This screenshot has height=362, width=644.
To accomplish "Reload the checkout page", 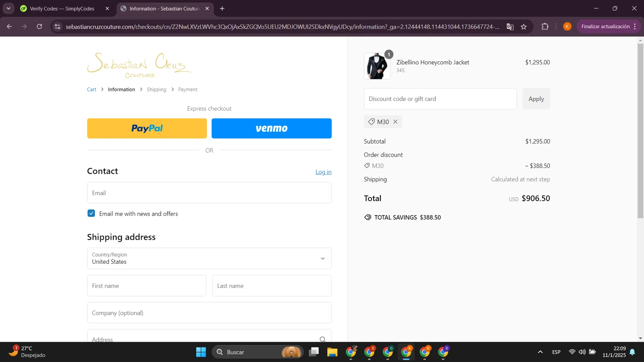I will click(x=39, y=27).
